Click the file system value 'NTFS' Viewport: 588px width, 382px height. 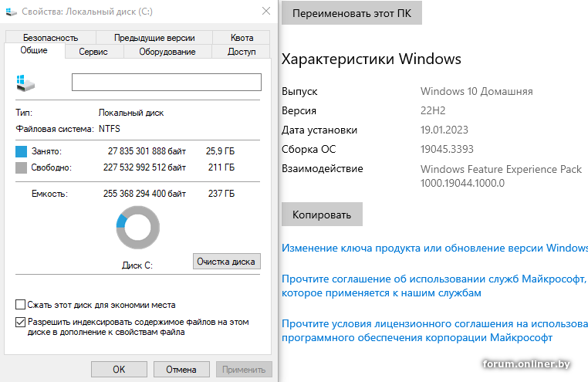[109, 129]
